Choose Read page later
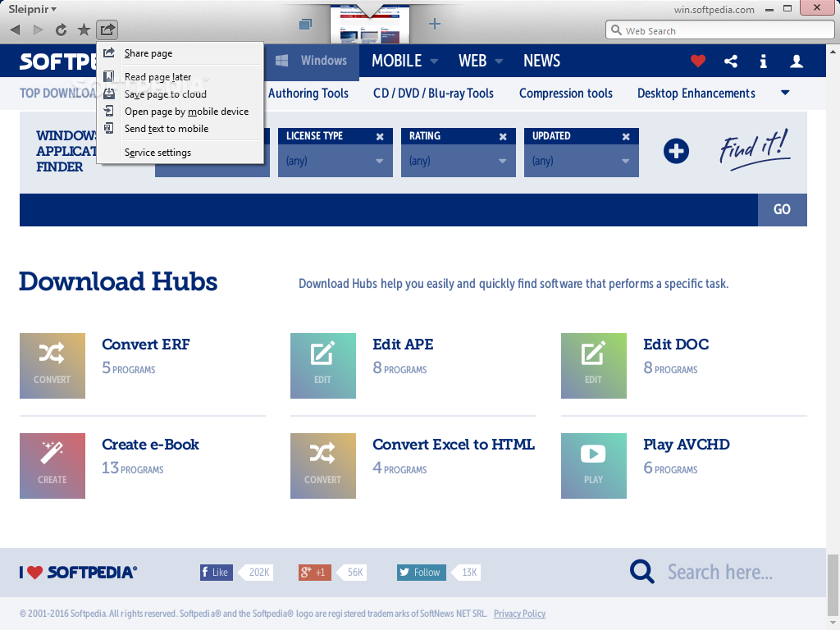840x630 pixels. click(x=180, y=76)
